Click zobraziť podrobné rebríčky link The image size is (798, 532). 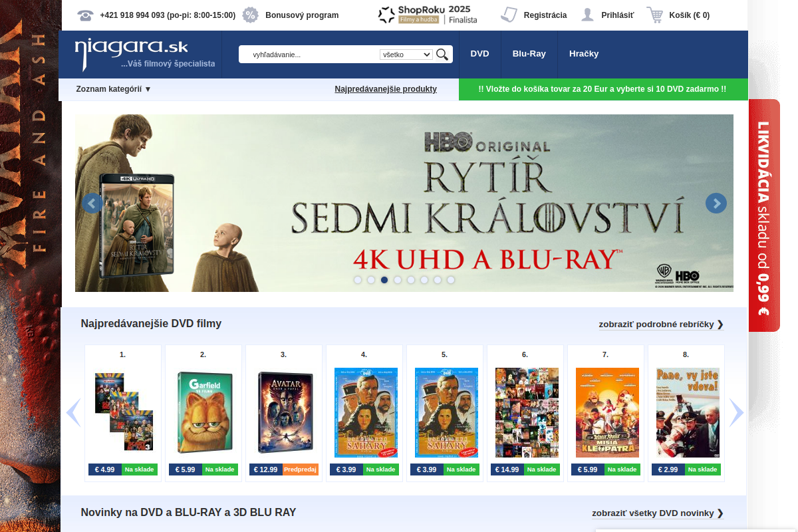point(661,325)
